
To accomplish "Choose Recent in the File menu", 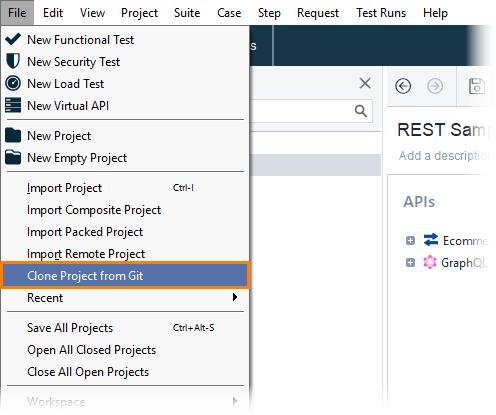I will pyautogui.click(x=125, y=298).
